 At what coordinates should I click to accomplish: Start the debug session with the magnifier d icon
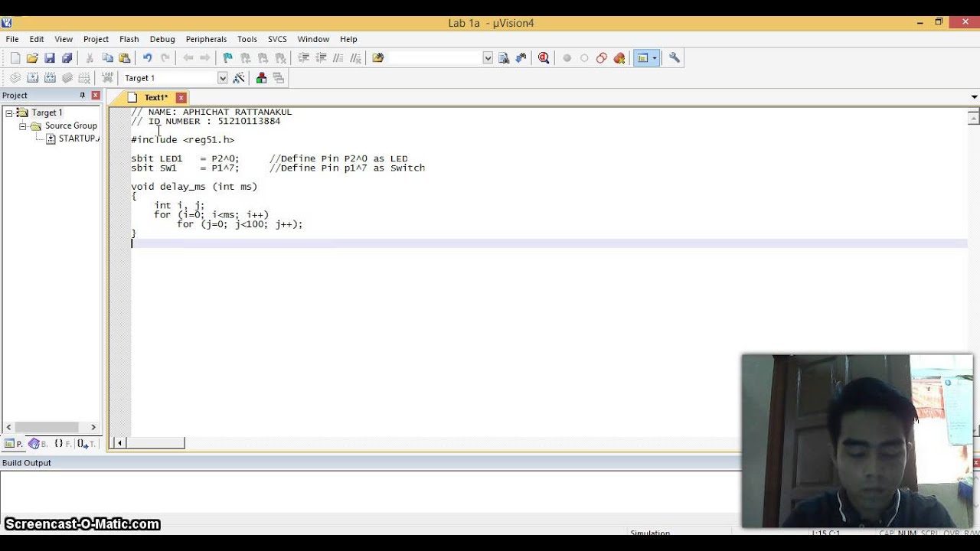[x=544, y=58]
